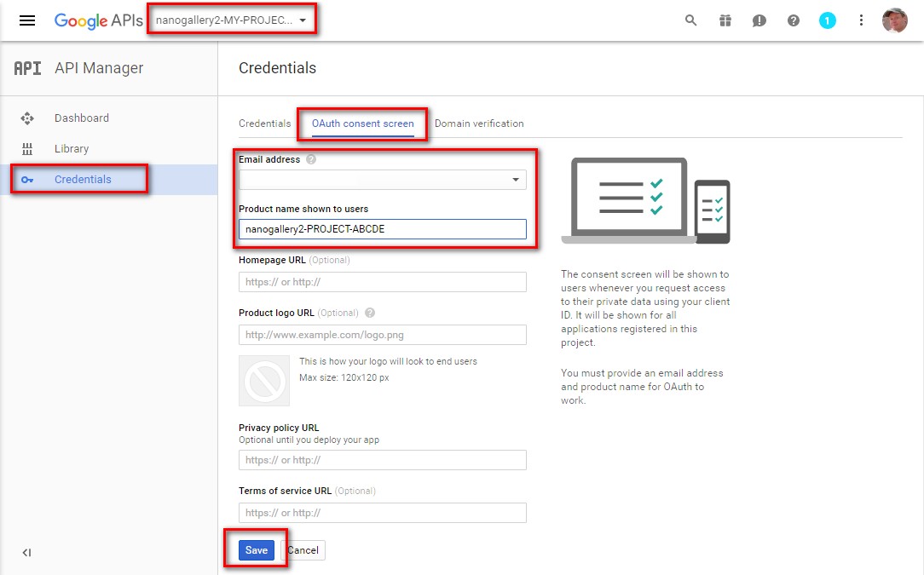Click the Cancel button

(303, 550)
